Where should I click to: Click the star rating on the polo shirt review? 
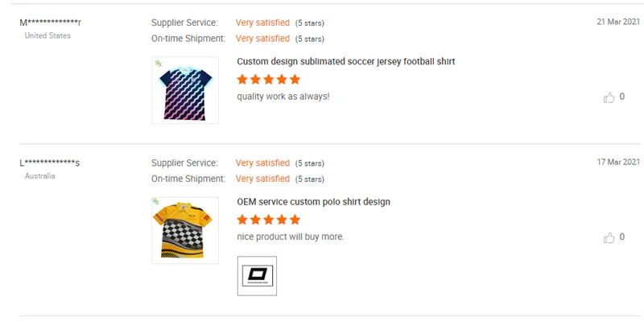(x=268, y=220)
